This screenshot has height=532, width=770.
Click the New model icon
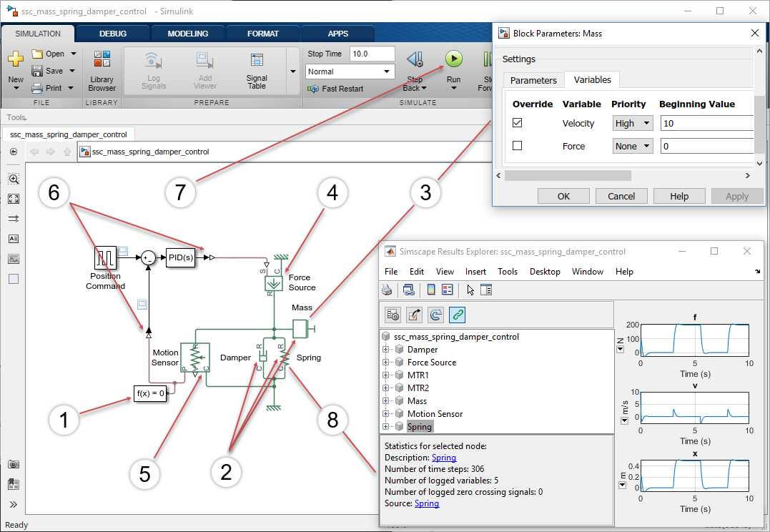coord(16,59)
